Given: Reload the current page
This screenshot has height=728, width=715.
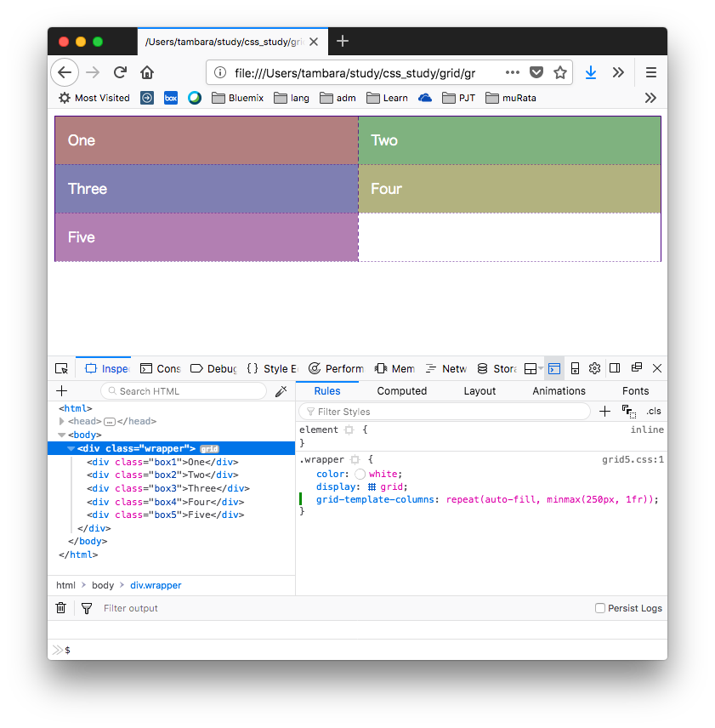Looking at the screenshot, I should coord(120,72).
